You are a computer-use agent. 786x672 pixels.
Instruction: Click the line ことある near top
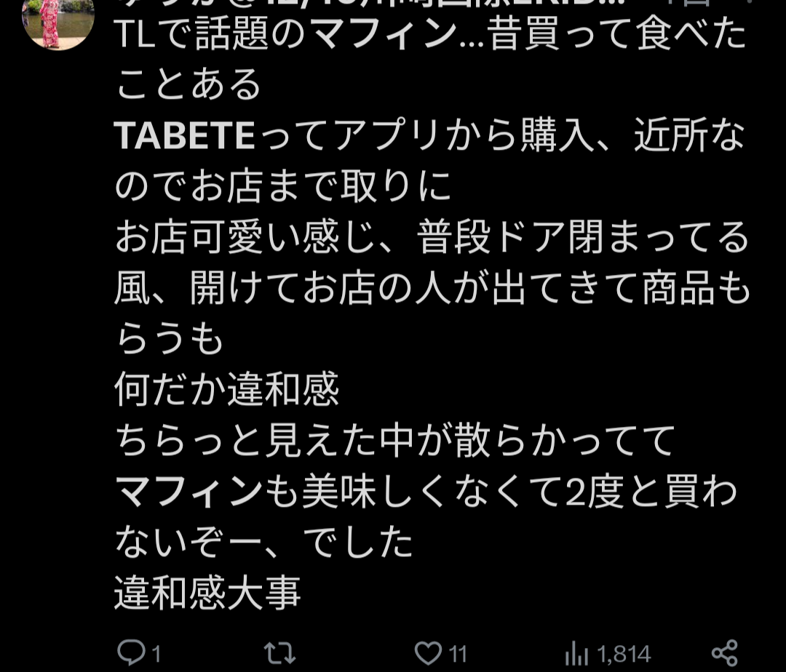tap(188, 84)
